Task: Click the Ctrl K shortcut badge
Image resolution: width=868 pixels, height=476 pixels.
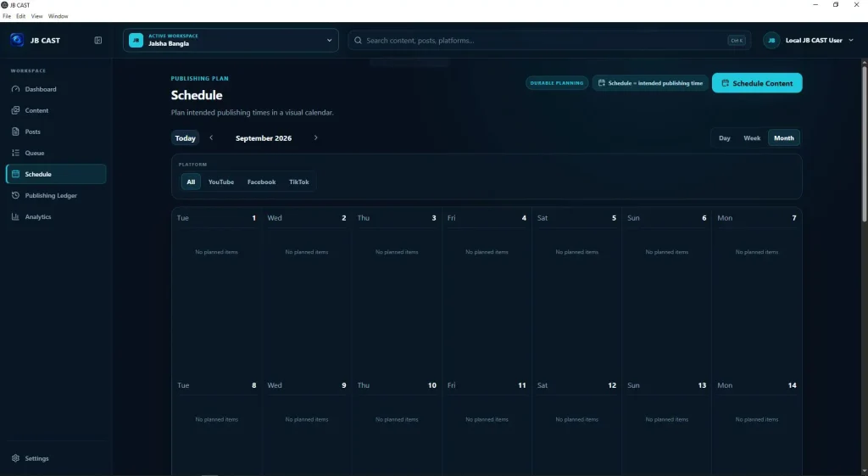Action: click(737, 41)
